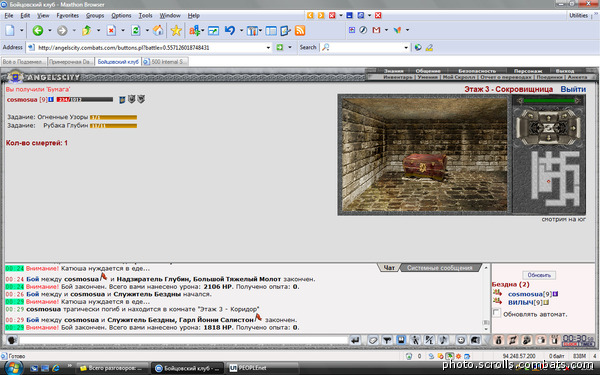
Task: Click the 'Мой Скролл' game menu link
Action: [x=459, y=77]
